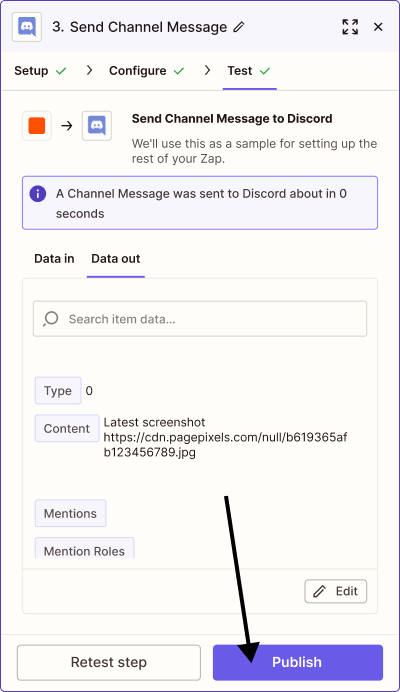Click the Edit button with pencil
The height and width of the screenshot is (692, 400).
336,591
